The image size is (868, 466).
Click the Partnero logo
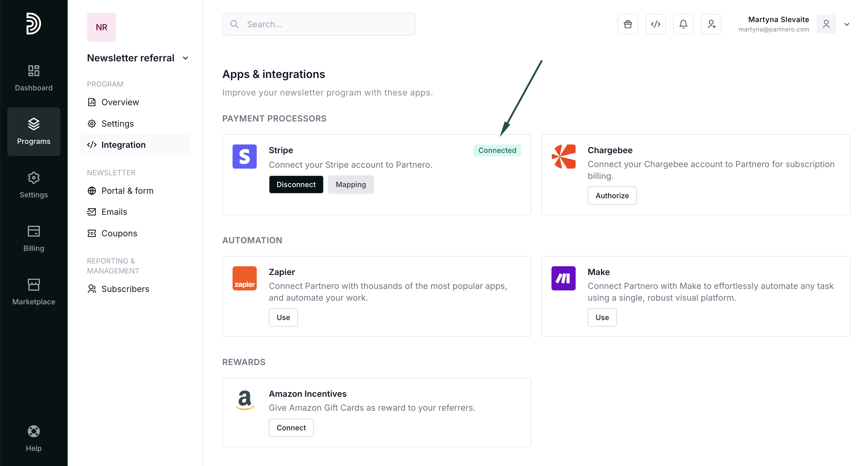(x=34, y=24)
